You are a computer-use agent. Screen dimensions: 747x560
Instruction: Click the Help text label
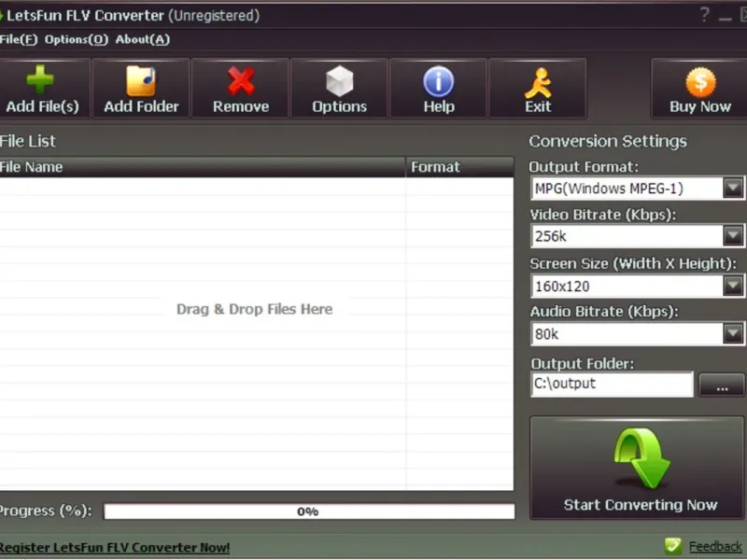pos(439,106)
